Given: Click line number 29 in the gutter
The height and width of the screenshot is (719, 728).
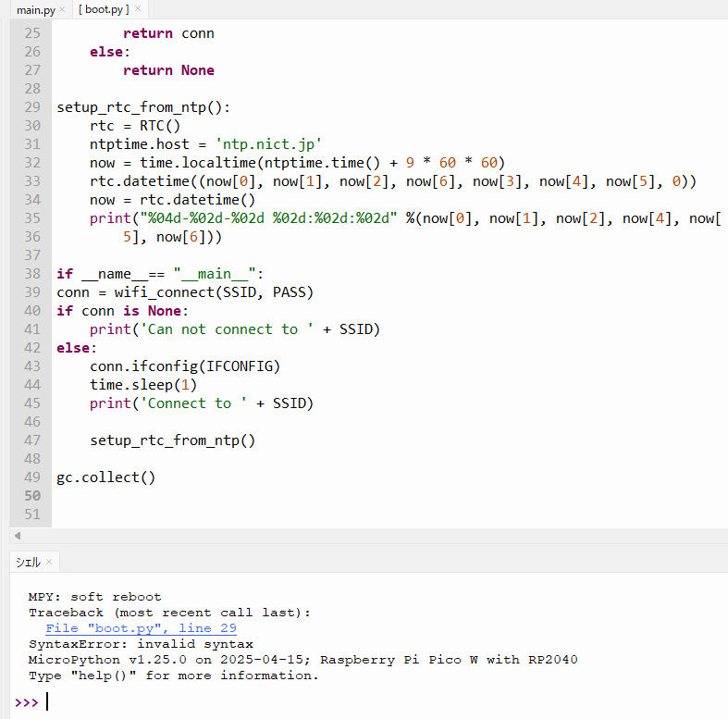Looking at the screenshot, I should tap(32, 107).
